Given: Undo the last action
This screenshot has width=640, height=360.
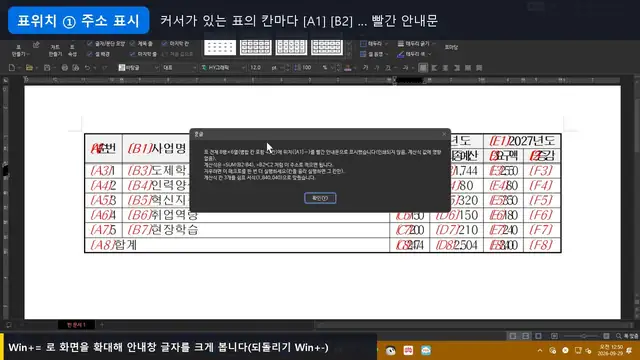Looking at the screenshot, I should click(87, 68).
